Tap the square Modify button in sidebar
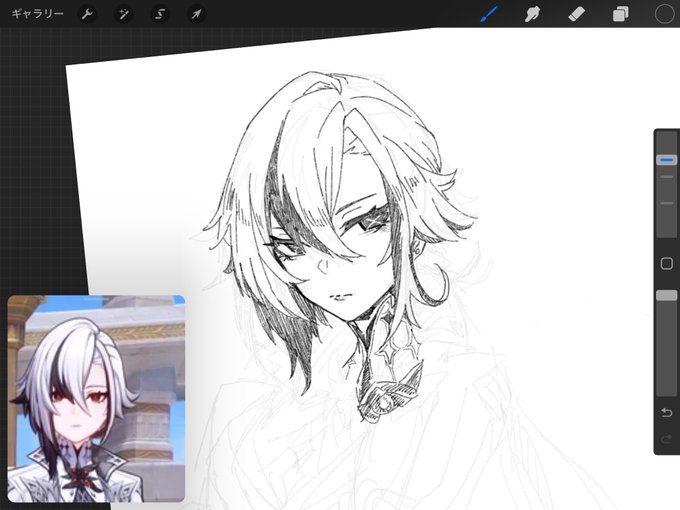The height and width of the screenshot is (510, 680). click(667, 263)
